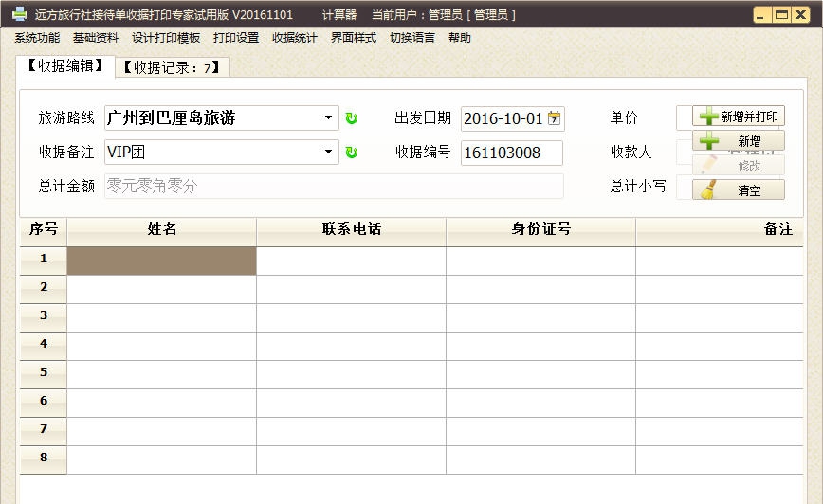
Task: Open the calendar picker for 出发日期
Action: 554,118
